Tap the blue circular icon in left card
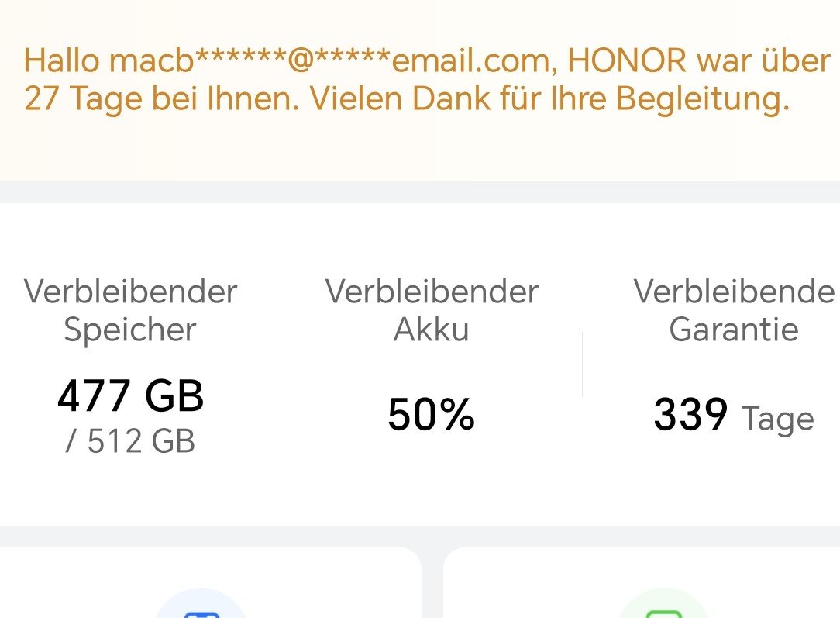Viewport: 840px width, 618px height. 200,606
